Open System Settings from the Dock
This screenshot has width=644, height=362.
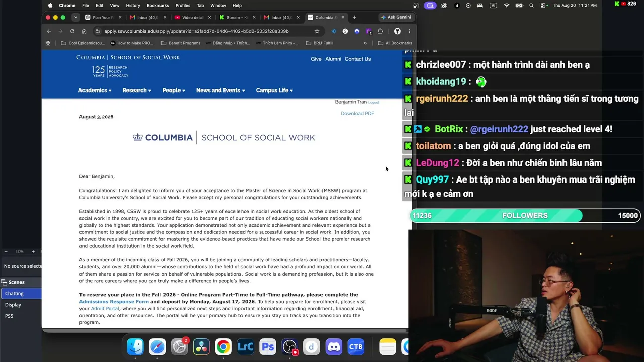click(179, 346)
